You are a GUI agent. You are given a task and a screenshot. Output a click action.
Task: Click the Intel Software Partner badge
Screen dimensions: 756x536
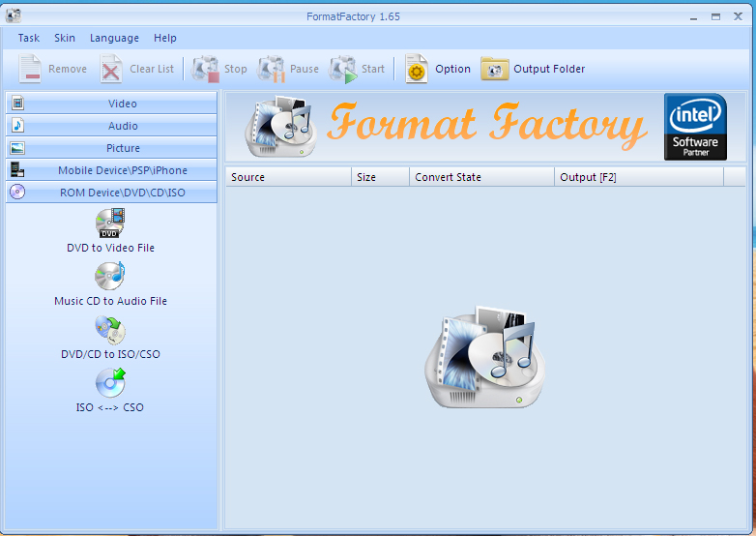pos(695,127)
